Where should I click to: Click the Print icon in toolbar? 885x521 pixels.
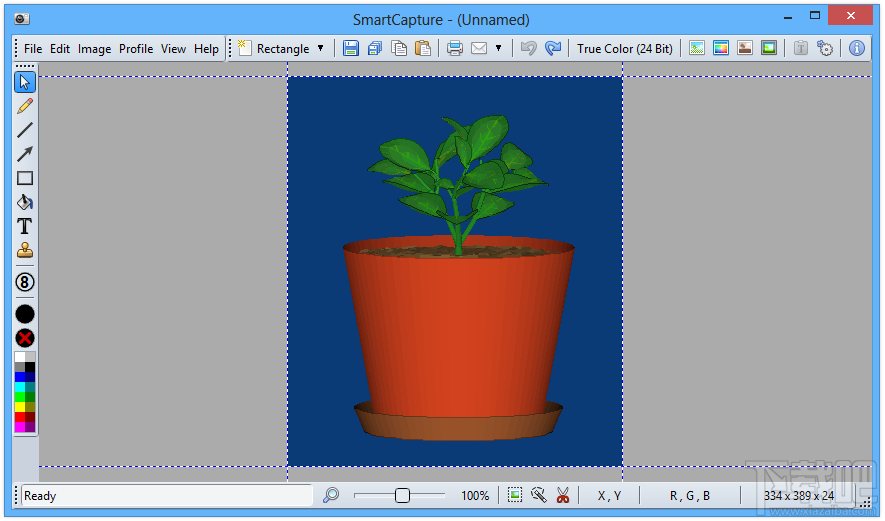pyautogui.click(x=455, y=48)
